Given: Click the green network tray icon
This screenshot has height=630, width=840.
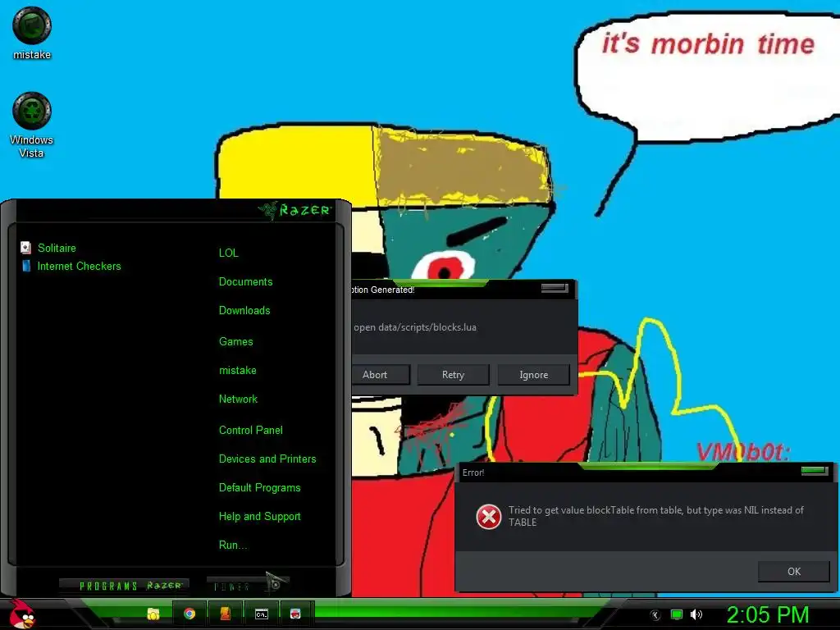Looking at the screenshot, I should 677,614.
